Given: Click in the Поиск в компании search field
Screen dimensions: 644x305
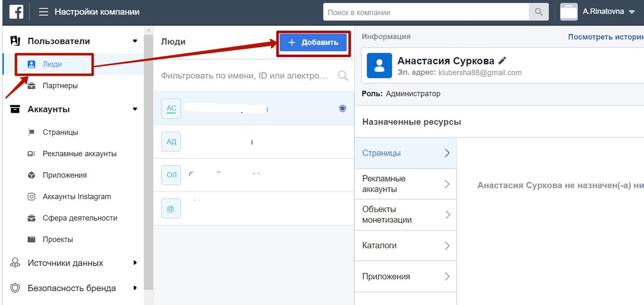Looking at the screenshot, I should (426, 12).
